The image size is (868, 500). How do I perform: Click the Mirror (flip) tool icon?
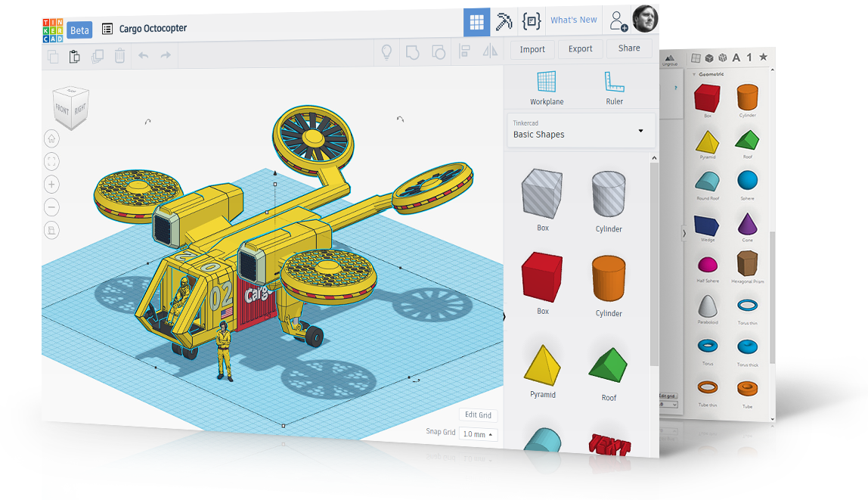pos(490,51)
